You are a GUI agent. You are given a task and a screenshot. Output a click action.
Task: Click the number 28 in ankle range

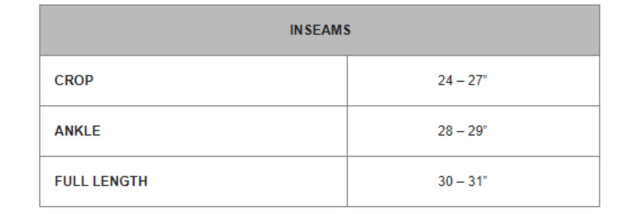pos(445,131)
